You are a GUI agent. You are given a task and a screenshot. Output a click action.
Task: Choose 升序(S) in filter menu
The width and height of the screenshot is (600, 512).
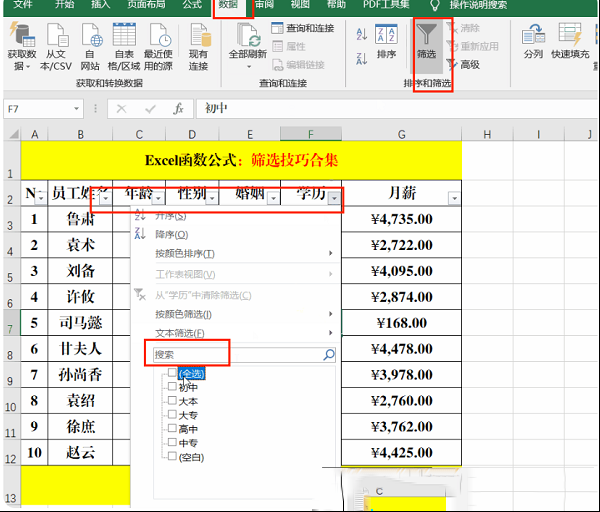click(235, 216)
